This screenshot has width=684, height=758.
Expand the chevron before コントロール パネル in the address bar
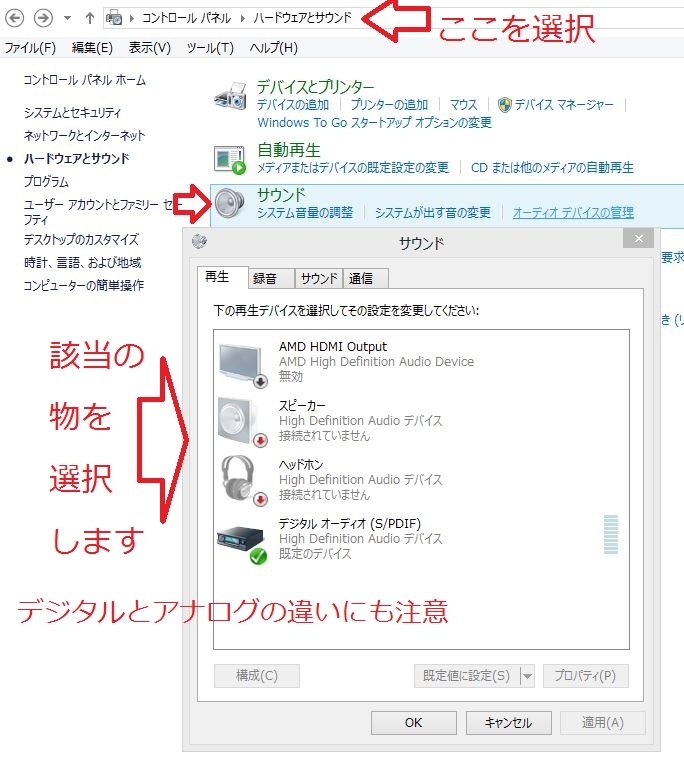[131, 18]
